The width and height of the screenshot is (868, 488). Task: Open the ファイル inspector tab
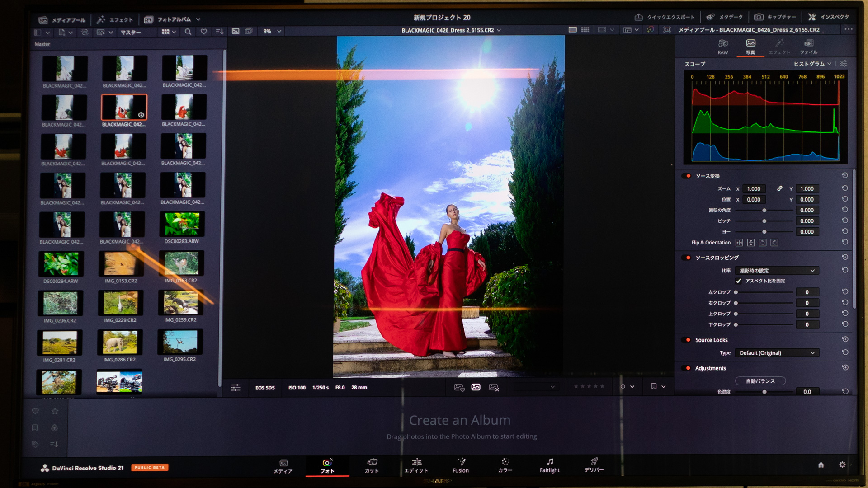click(809, 47)
